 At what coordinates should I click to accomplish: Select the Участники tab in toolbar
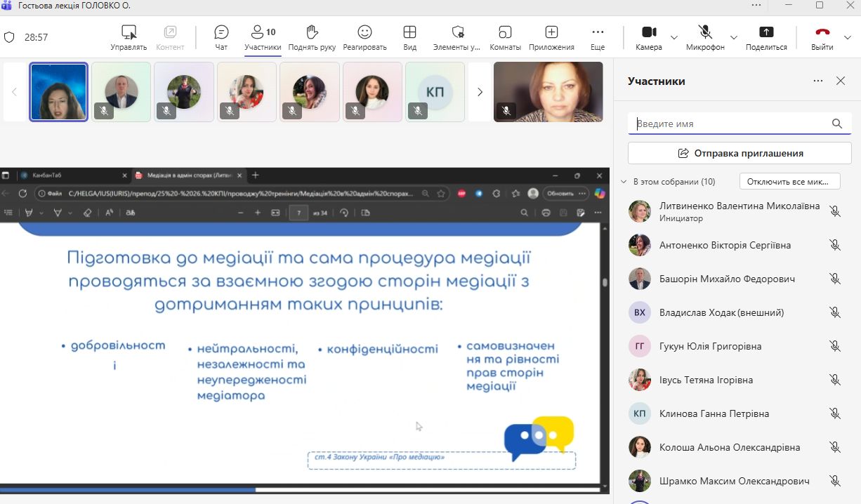263,37
